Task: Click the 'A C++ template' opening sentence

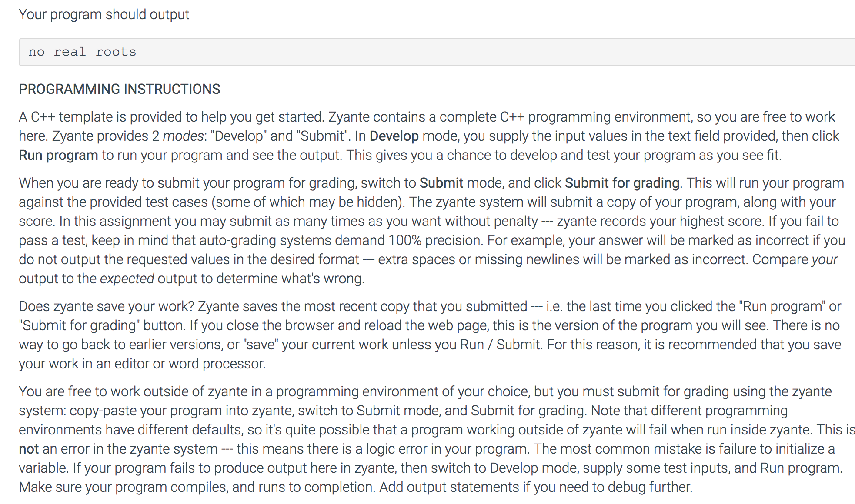Action: (x=172, y=117)
